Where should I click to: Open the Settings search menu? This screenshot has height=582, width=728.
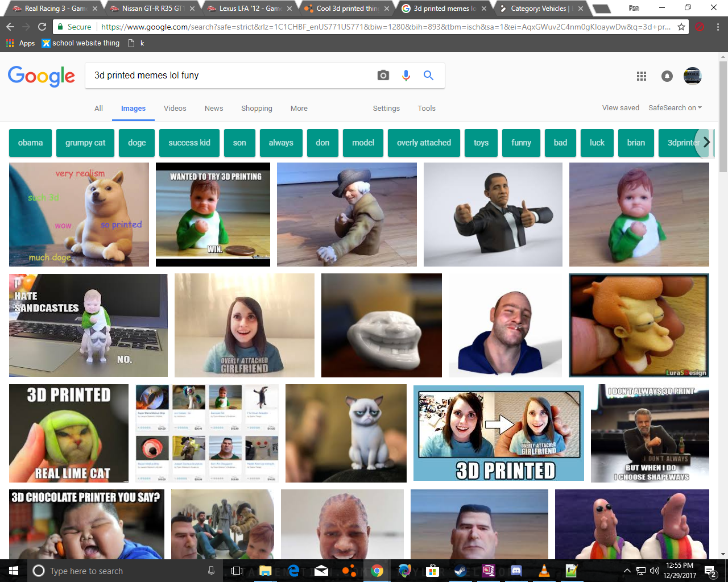386,109
